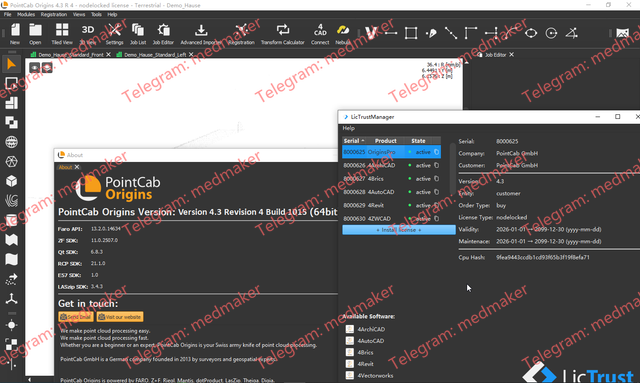Click the 4CAD Connect icon

pos(320,33)
